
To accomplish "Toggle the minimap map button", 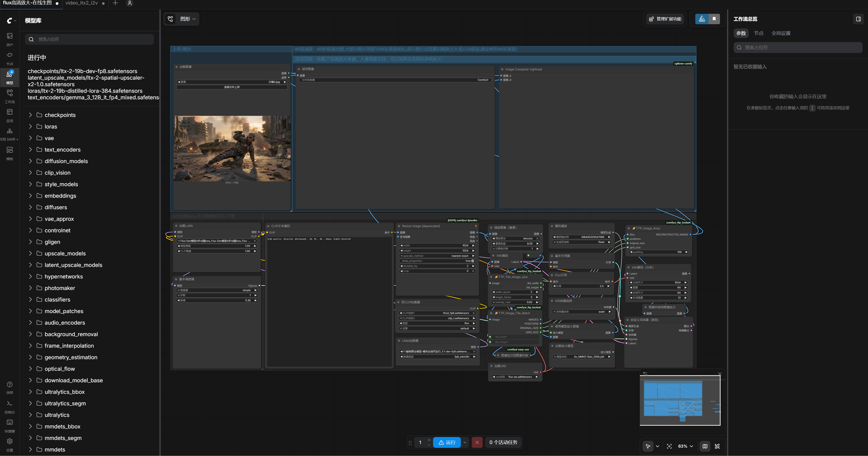I will 705,446.
